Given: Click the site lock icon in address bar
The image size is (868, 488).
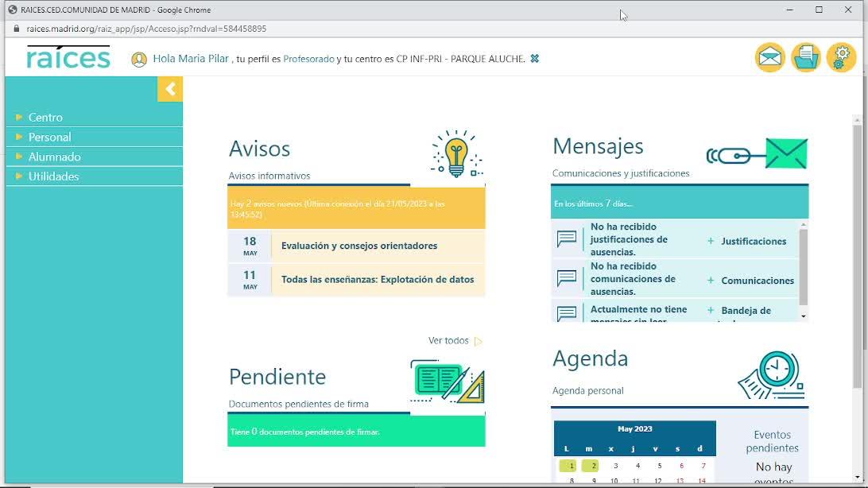Looking at the screenshot, I should pos(16,29).
